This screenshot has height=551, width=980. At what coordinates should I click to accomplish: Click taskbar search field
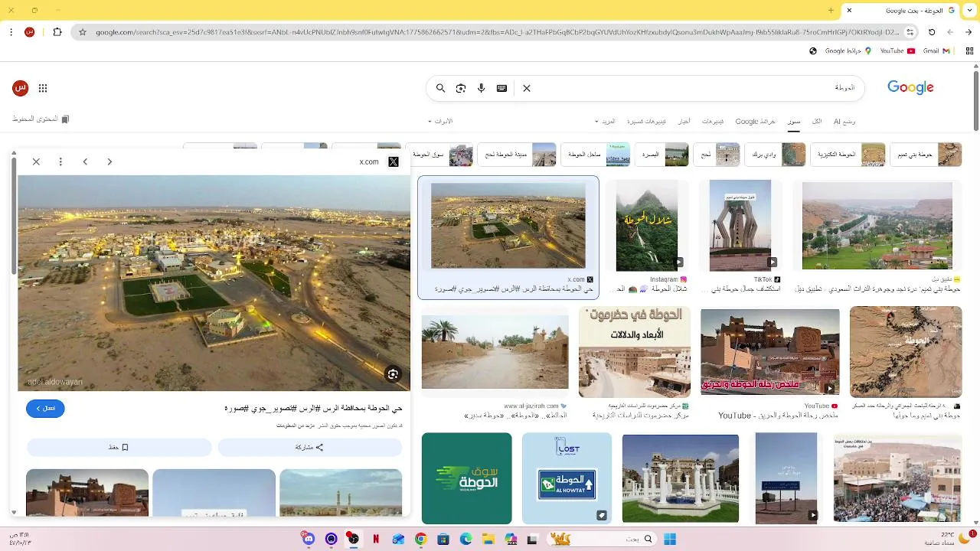click(x=602, y=539)
